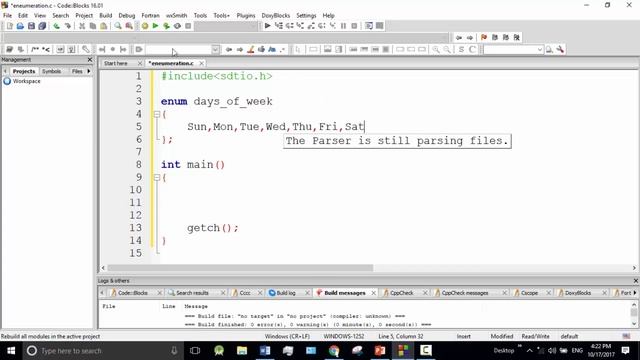Copy the selection with the toolbar icon
Viewport: 640px width, 360px height.
tap(93, 26)
